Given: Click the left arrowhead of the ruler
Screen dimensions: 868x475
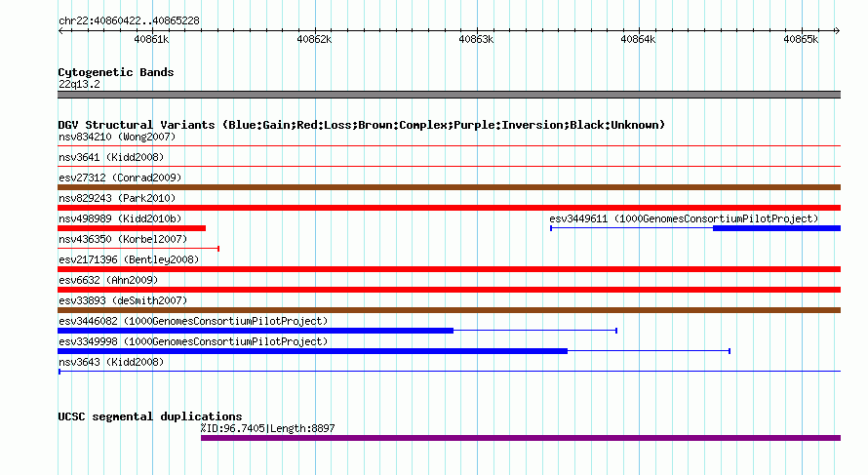Looking at the screenshot, I should (60, 30).
